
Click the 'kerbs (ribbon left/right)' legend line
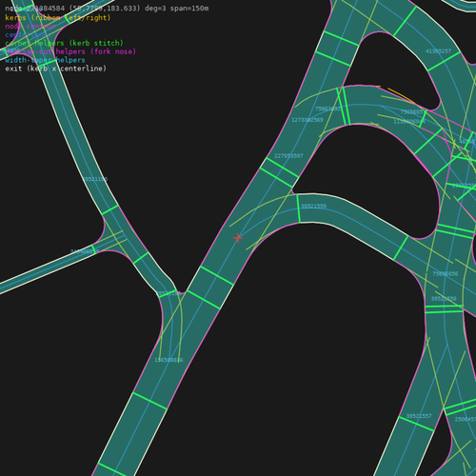coord(58,18)
